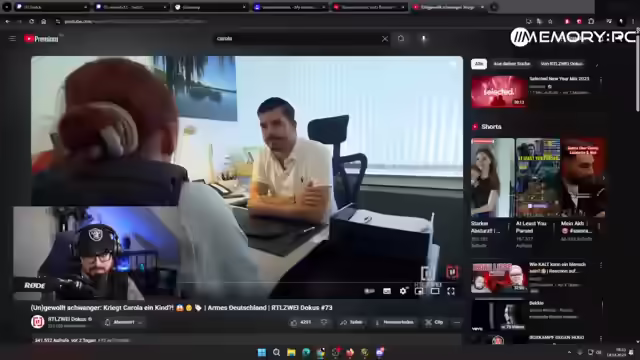Open the 'Selected New Year Mix 2023' title link
Image resolution: width=640 pixels, height=360 pixels.
tap(559, 78)
